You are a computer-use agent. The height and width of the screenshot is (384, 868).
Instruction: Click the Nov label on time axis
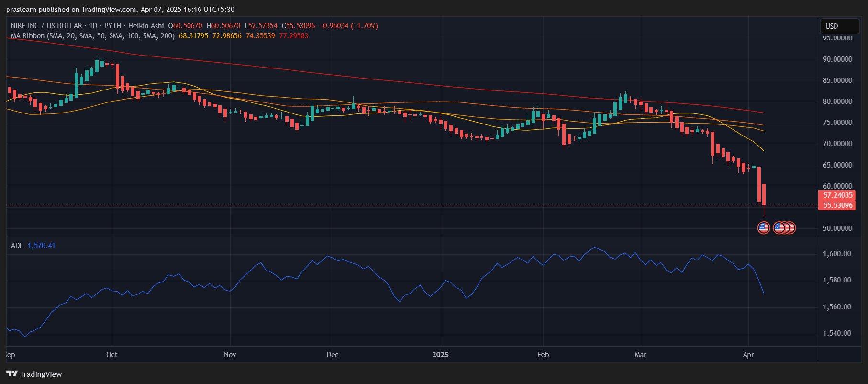point(230,355)
